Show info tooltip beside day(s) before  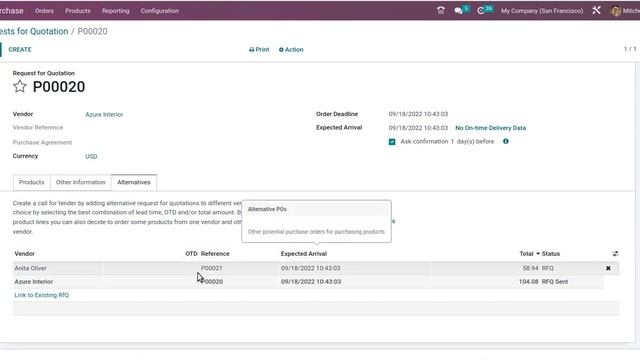tap(506, 141)
